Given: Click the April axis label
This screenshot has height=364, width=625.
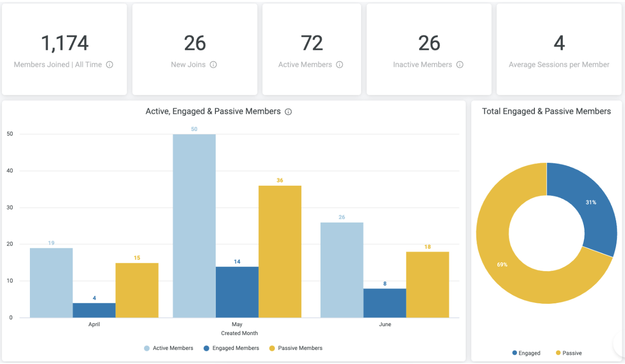Looking at the screenshot, I should click(x=94, y=324).
